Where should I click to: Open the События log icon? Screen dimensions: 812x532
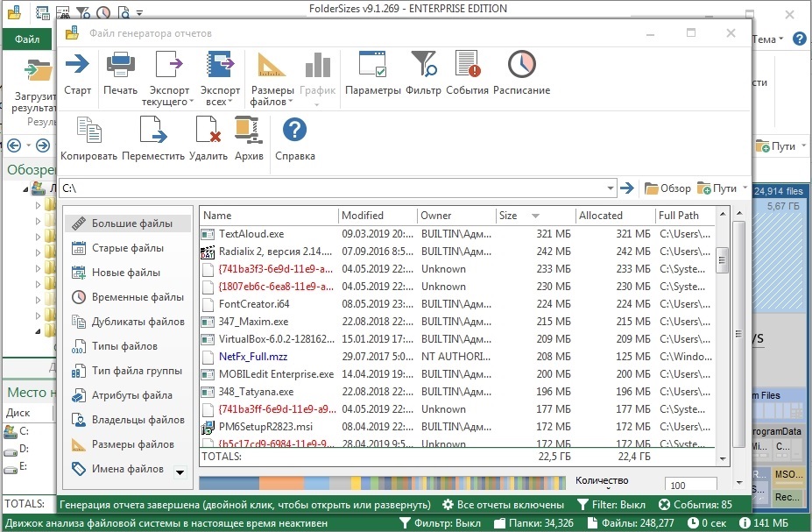pyautogui.click(x=468, y=64)
